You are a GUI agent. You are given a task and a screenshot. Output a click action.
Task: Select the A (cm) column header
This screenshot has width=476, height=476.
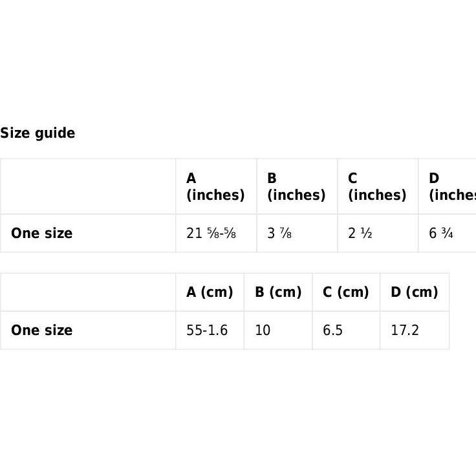point(210,292)
